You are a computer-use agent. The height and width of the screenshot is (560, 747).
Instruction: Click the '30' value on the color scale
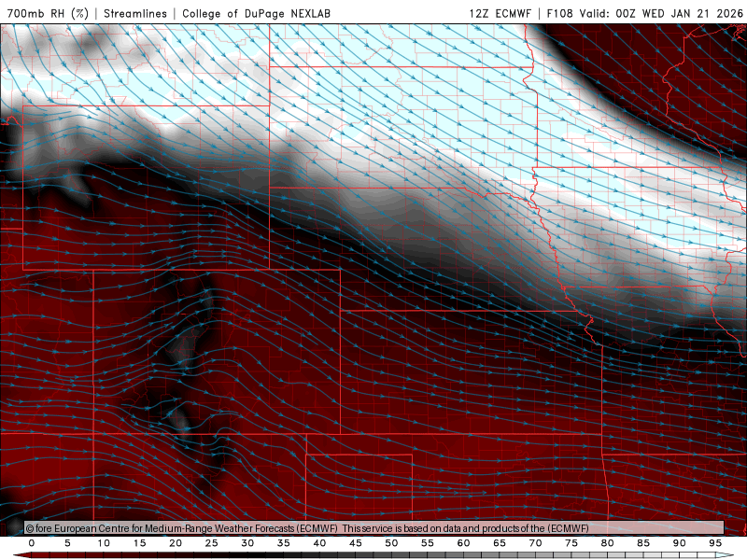tap(247, 543)
